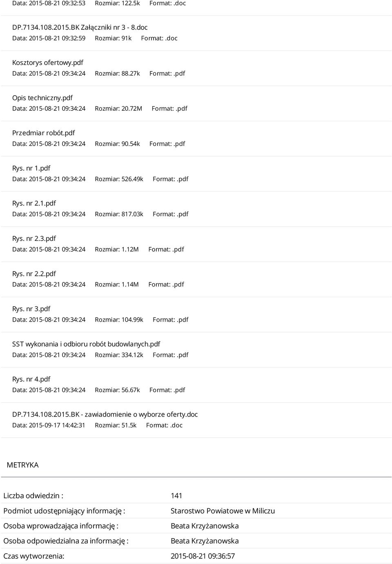Open Rys. nr 2.2.pdf drawing
This screenshot has height=564, width=392.
[34, 273]
